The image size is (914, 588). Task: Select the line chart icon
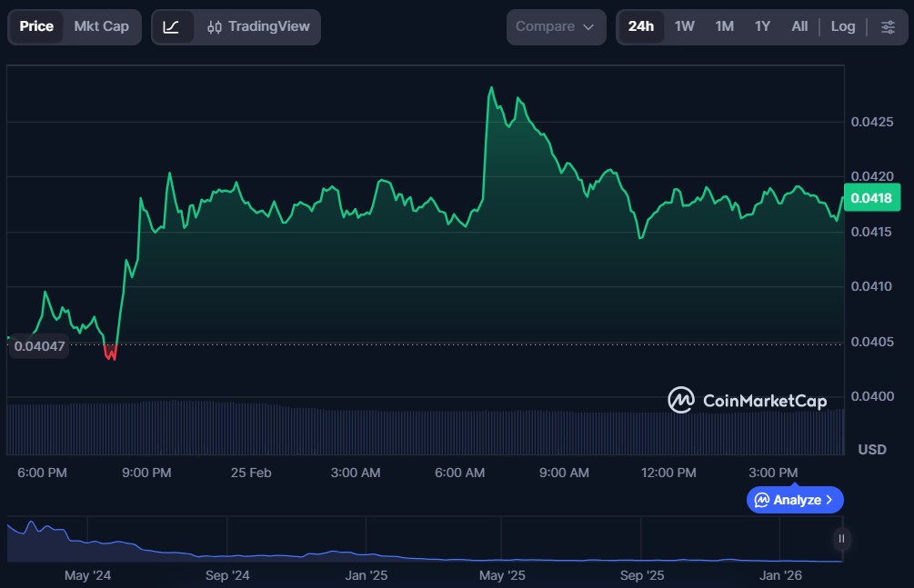(x=172, y=26)
